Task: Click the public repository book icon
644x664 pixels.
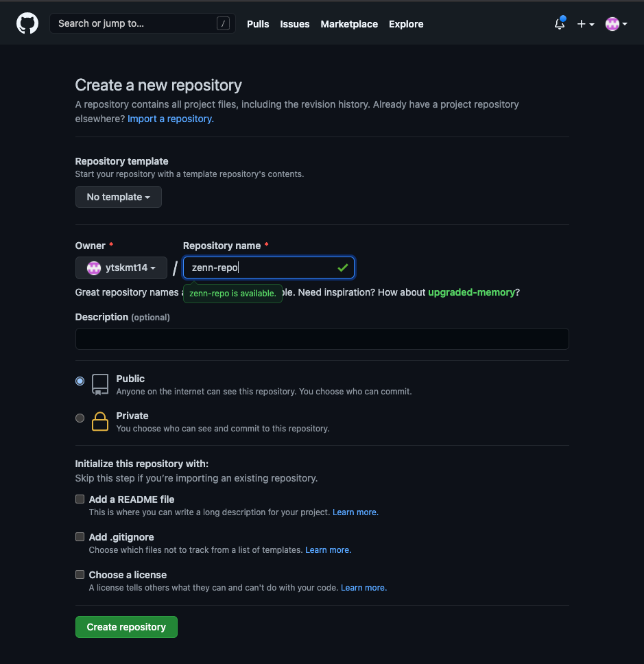Action: [100, 384]
